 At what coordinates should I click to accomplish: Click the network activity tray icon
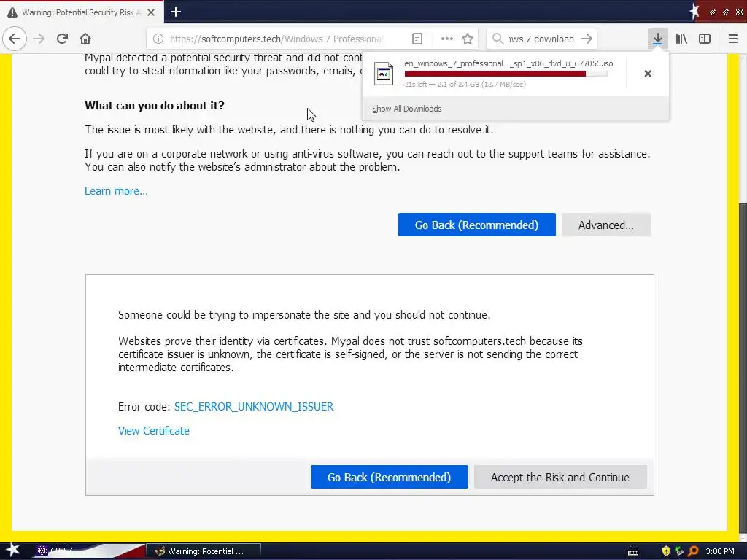pyautogui.click(x=679, y=551)
